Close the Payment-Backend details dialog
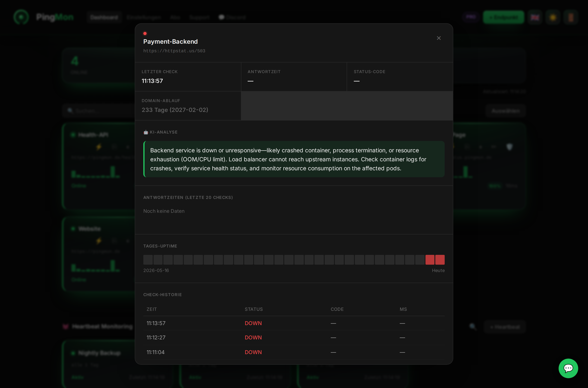This screenshot has height=388, width=588. (x=439, y=38)
